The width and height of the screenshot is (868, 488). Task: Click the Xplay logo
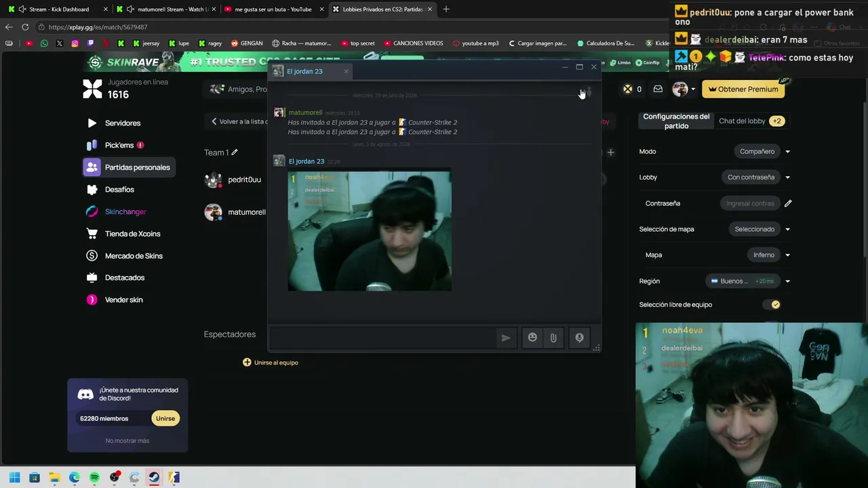(x=92, y=89)
